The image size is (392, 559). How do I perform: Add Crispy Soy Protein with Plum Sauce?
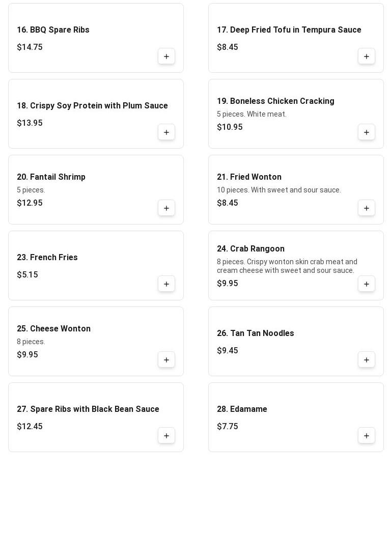point(166,132)
